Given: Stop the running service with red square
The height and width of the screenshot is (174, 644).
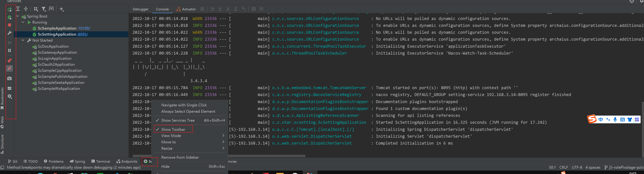Looking at the screenshot, I should point(9,25).
